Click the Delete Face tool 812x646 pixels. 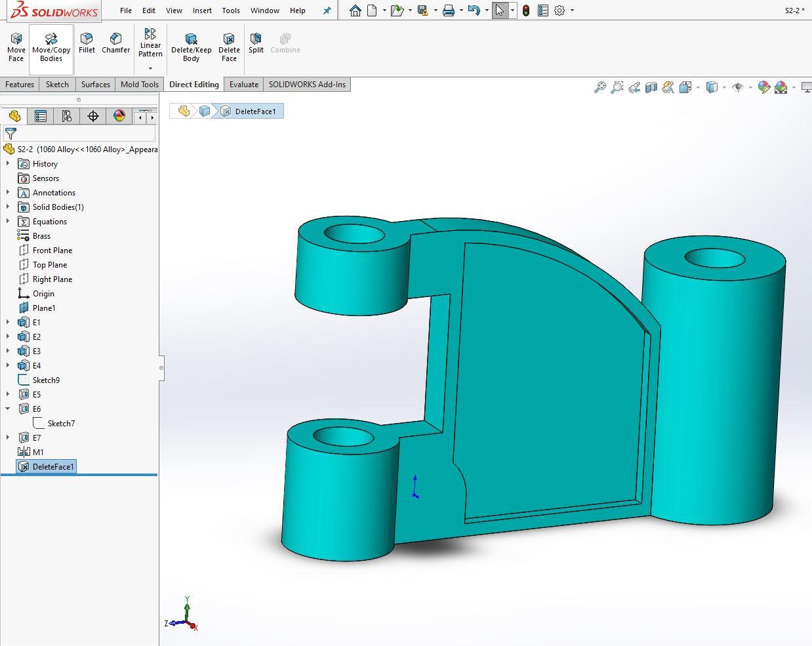point(229,47)
